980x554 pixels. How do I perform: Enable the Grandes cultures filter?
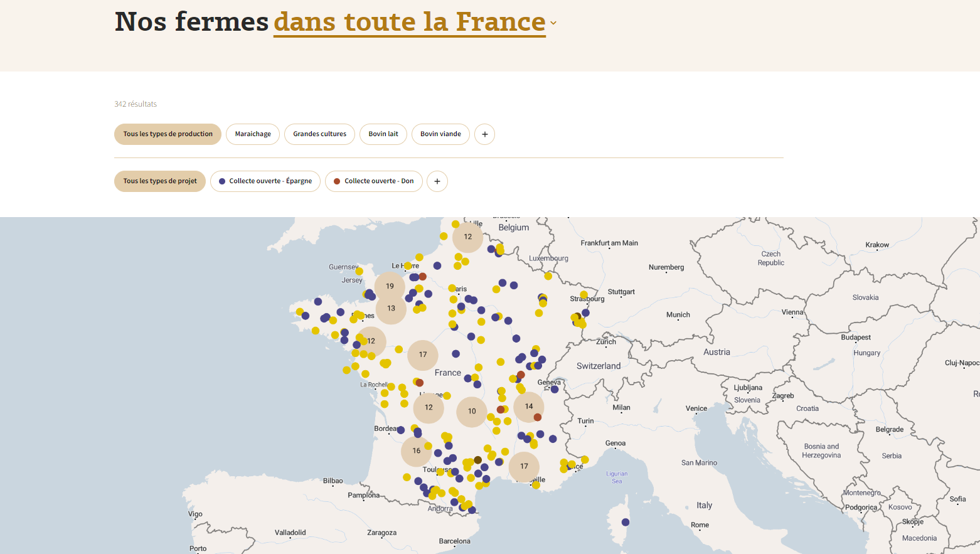(319, 134)
